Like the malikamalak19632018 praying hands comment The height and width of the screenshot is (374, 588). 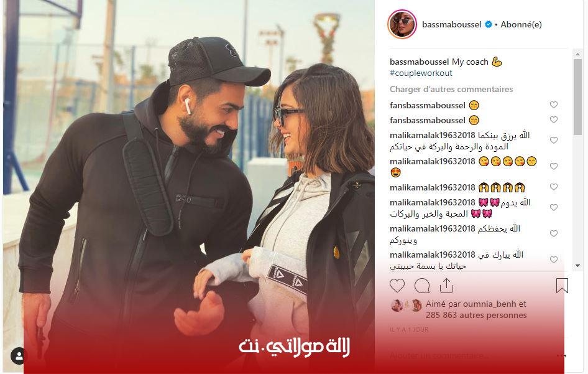553,187
